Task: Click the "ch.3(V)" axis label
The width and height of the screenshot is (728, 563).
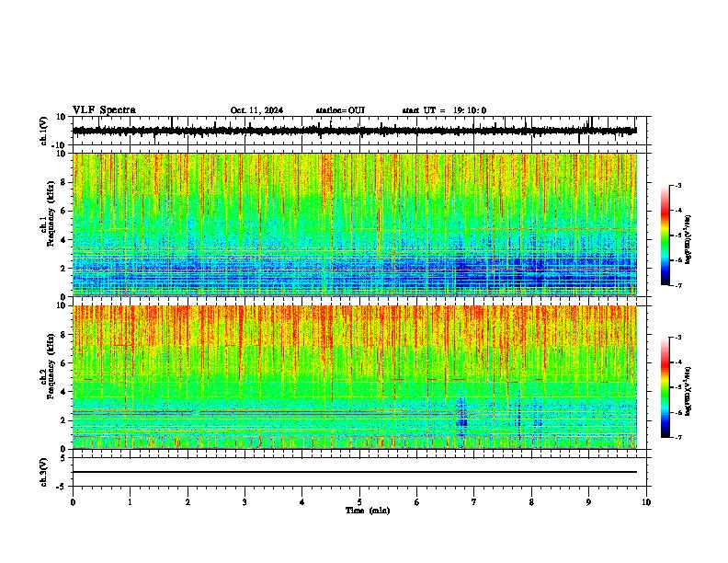Action: pyautogui.click(x=44, y=472)
